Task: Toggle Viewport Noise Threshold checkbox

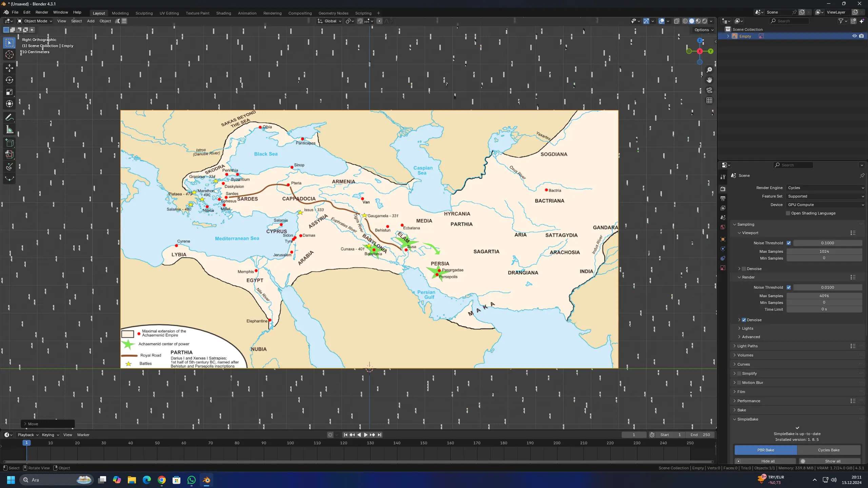Action: (789, 243)
